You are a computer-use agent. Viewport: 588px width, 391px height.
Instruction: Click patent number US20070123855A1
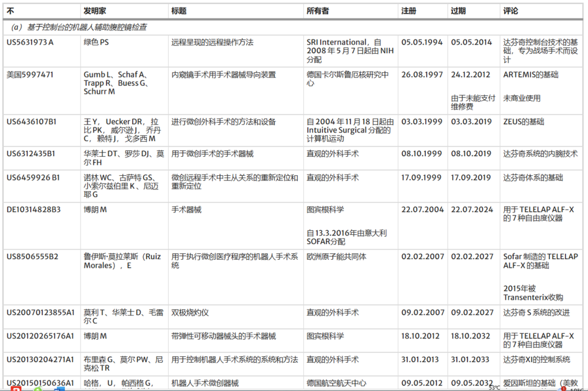pyautogui.click(x=40, y=313)
